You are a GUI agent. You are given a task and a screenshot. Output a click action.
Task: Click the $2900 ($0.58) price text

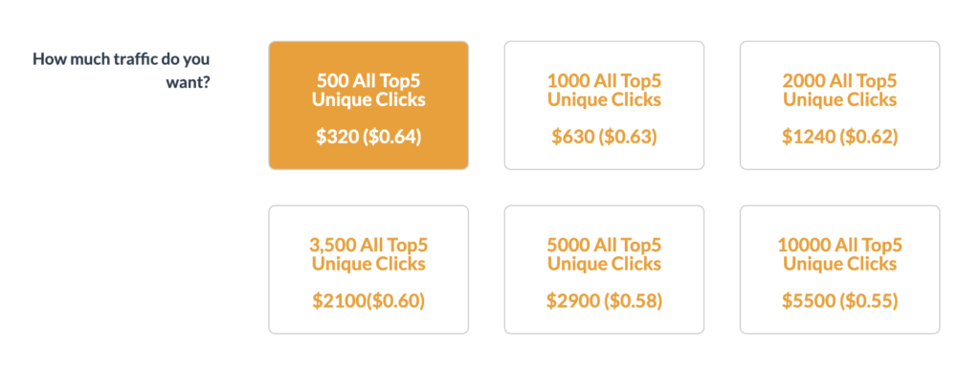pos(604,301)
